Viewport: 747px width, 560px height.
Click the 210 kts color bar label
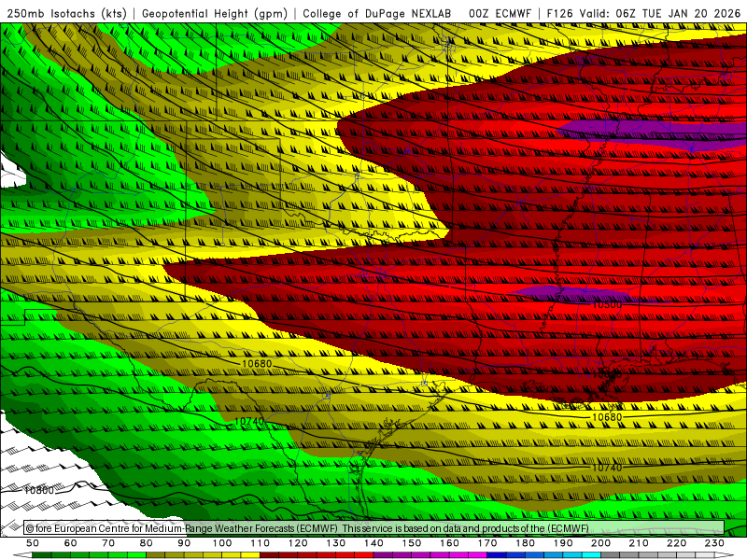[x=640, y=543]
